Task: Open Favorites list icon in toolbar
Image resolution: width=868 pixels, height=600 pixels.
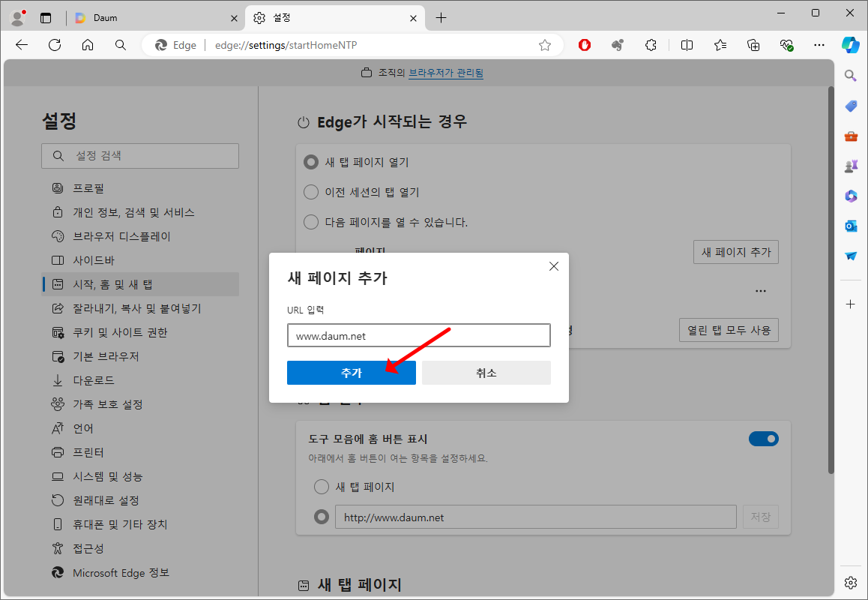Action: pos(720,45)
